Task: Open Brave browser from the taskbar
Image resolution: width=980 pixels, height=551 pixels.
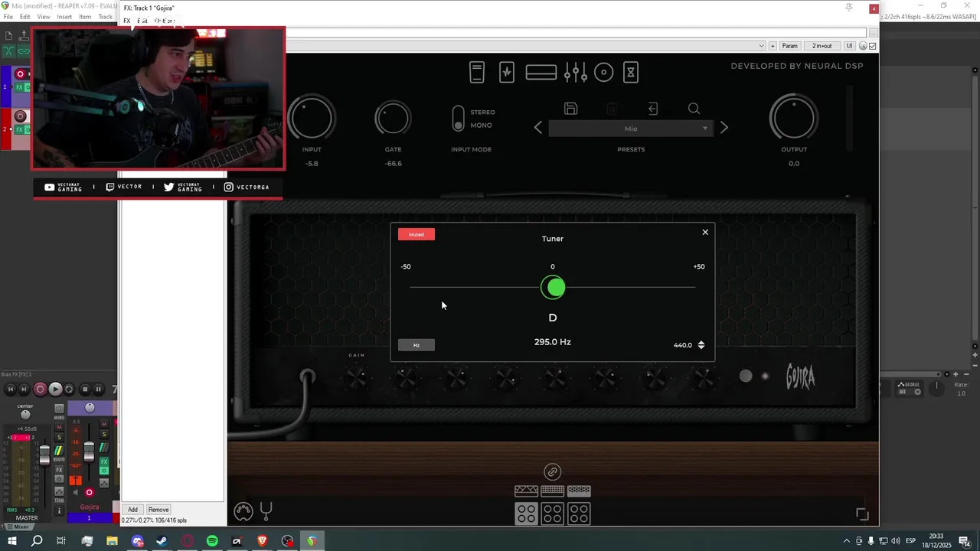Action: [x=263, y=541]
